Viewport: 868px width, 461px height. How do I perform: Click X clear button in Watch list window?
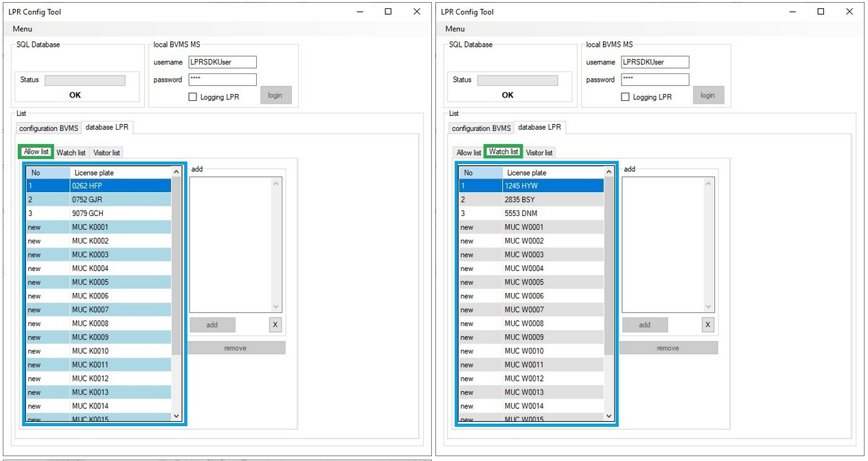pos(708,325)
